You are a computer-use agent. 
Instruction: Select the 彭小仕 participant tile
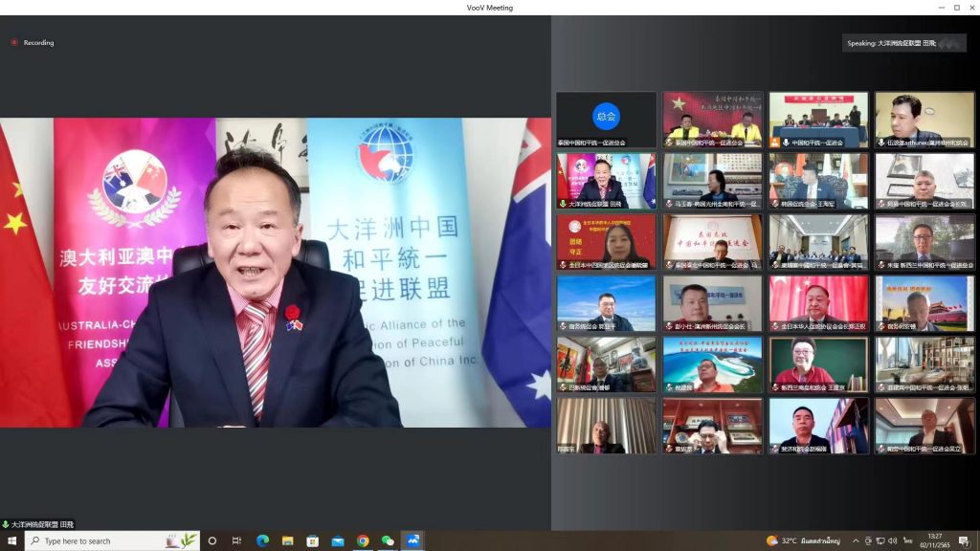pos(712,303)
